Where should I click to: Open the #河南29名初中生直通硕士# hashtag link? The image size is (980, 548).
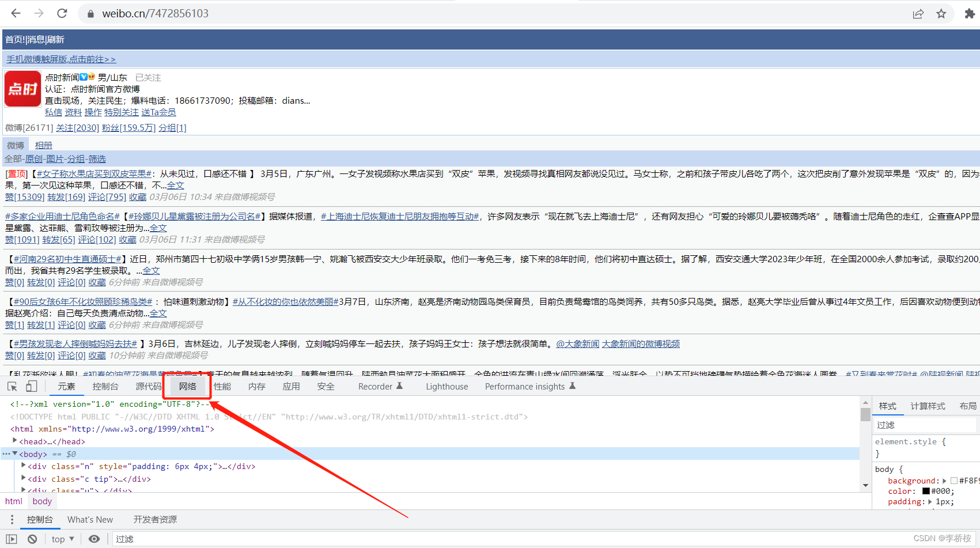pos(67,259)
